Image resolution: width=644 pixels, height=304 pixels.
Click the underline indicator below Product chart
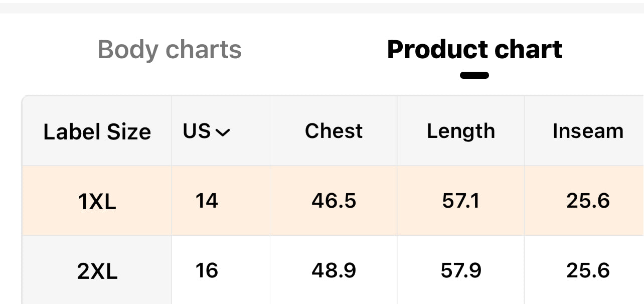[474, 76]
